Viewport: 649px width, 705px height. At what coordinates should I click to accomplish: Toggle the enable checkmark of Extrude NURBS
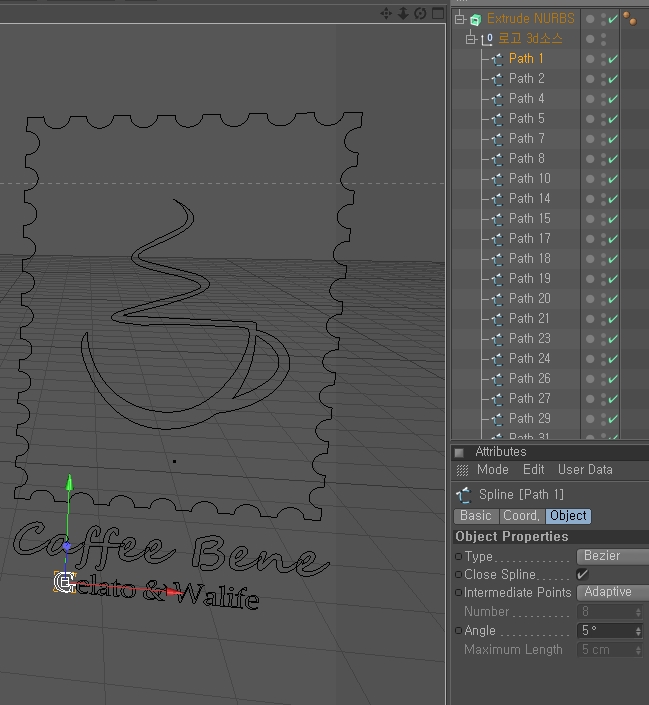pyautogui.click(x=613, y=19)
